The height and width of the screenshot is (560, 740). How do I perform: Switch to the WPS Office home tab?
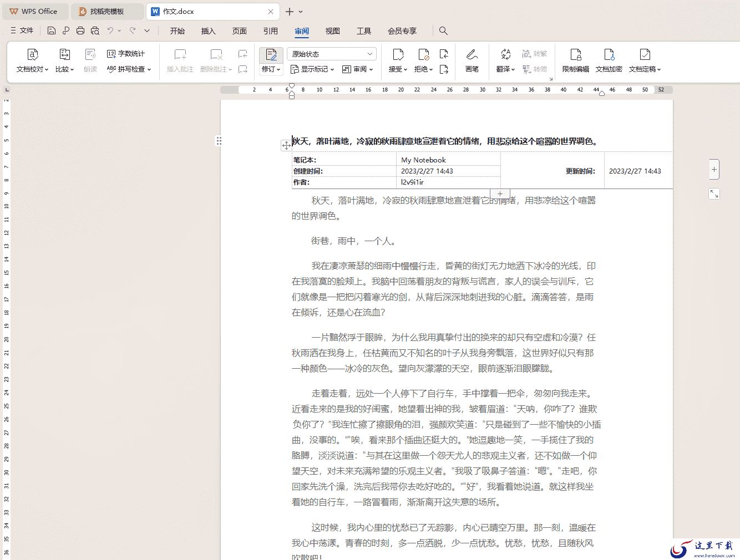tap(34, 11)
